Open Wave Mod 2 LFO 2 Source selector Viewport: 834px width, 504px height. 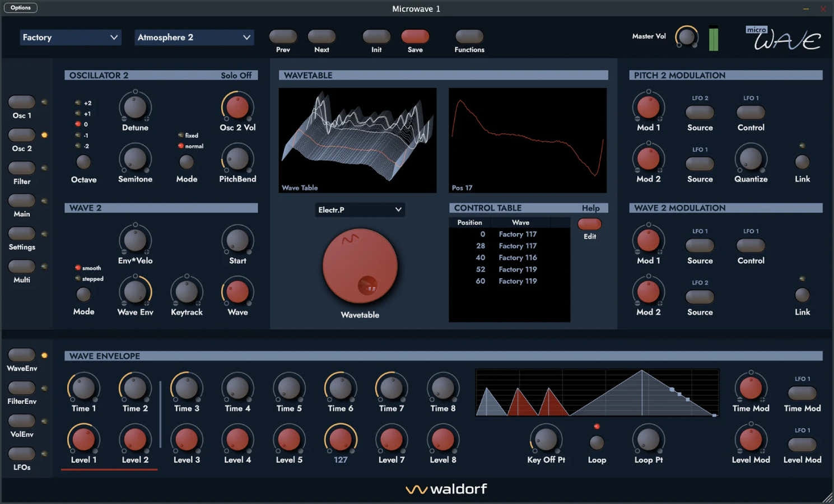[700, 297]
